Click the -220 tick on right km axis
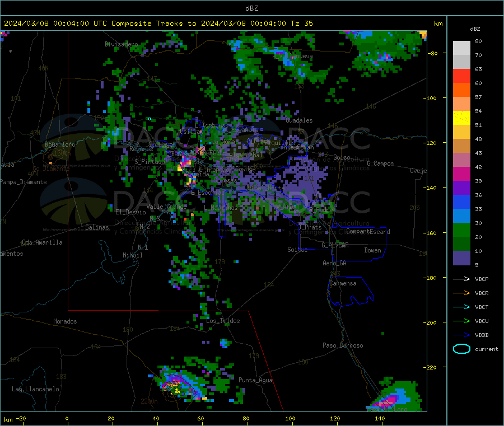 tap(430, 367)
